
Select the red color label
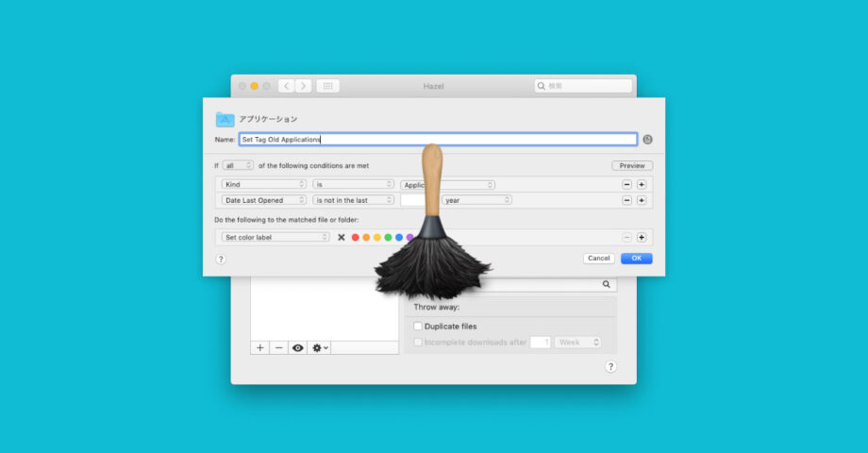(x=356, y=237)
